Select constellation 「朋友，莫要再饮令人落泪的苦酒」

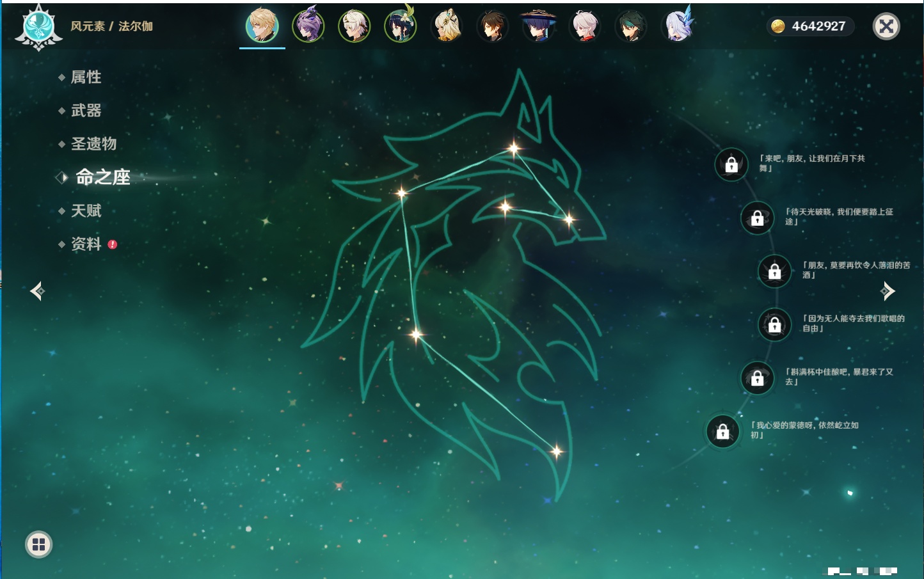856,270
